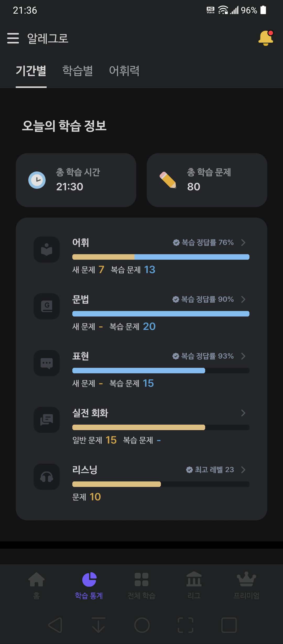
Task: Switch to the 어휘력 tab
Action: 124,71
